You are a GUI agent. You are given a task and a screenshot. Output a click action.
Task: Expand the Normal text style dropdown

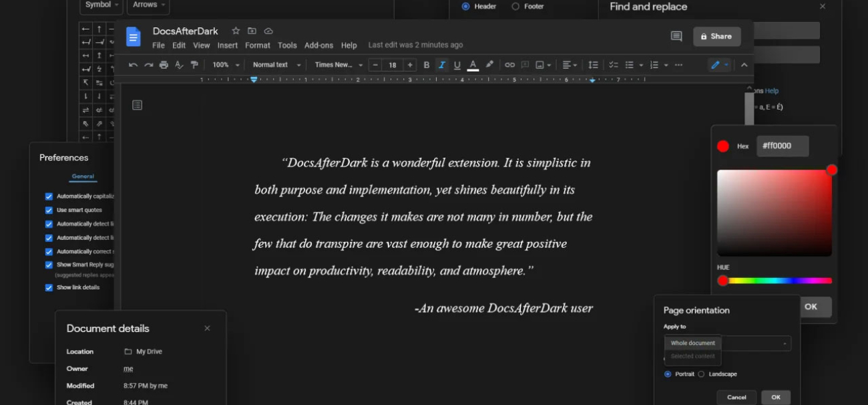[276, 65]
